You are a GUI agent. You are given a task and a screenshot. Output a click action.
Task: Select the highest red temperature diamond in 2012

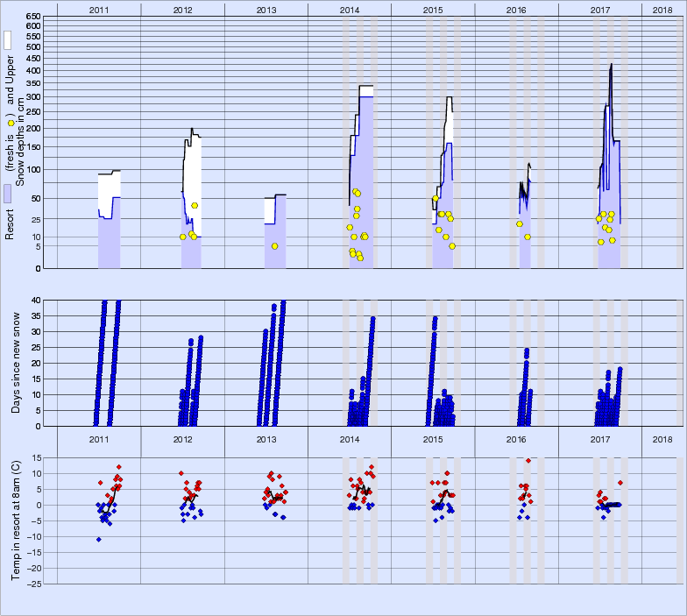click(181, 473)
